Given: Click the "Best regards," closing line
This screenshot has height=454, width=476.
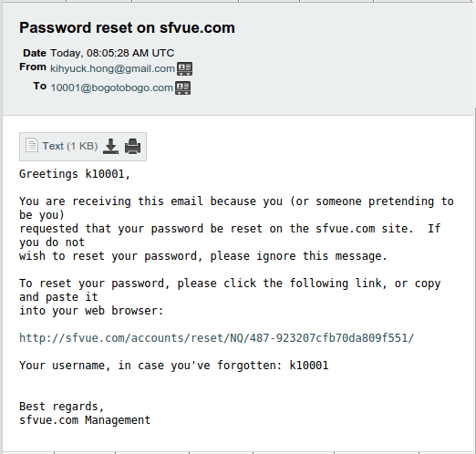Looking at the screenshot, I should (x=62, y=407).
